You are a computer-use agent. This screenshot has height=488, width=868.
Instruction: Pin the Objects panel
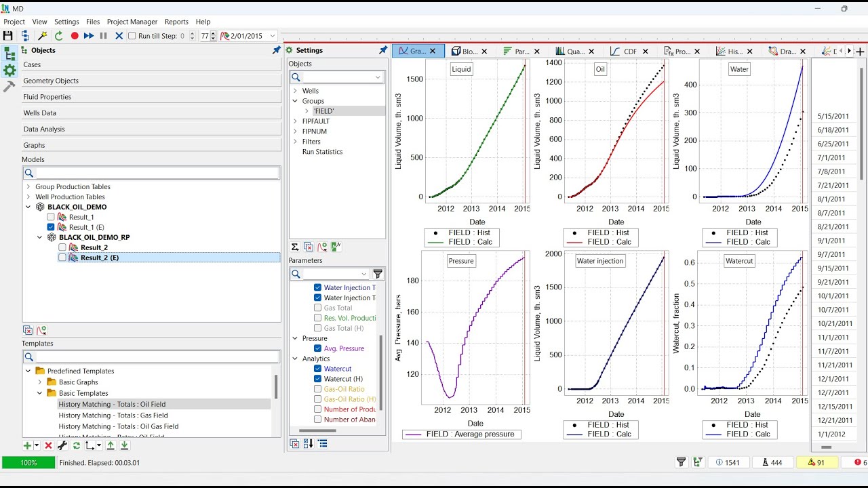point(276,50)
